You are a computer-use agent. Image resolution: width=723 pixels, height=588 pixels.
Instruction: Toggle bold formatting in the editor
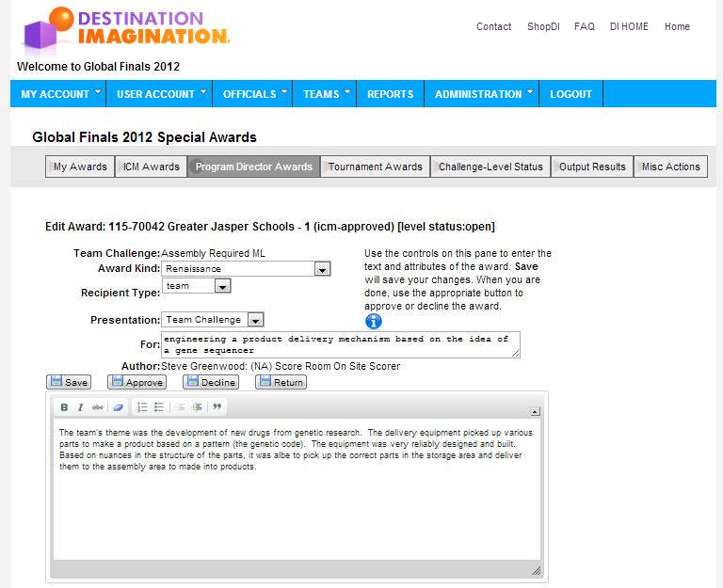pyautogui.click(x=65, y=407)
